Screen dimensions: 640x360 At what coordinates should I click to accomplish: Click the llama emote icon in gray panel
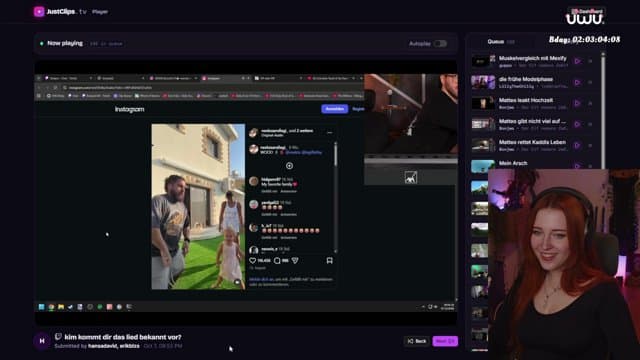coord(411,177)
